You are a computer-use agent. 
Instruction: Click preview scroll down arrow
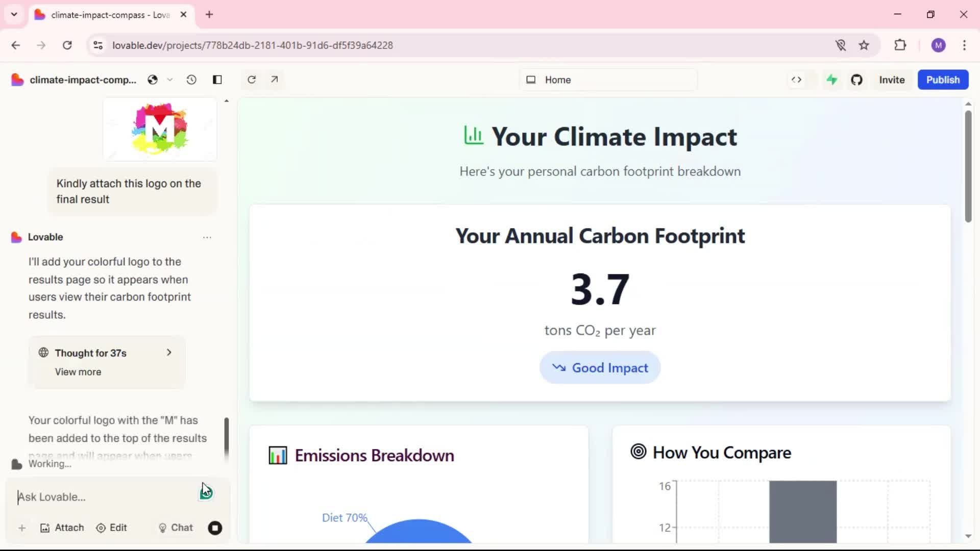point(968,536)
